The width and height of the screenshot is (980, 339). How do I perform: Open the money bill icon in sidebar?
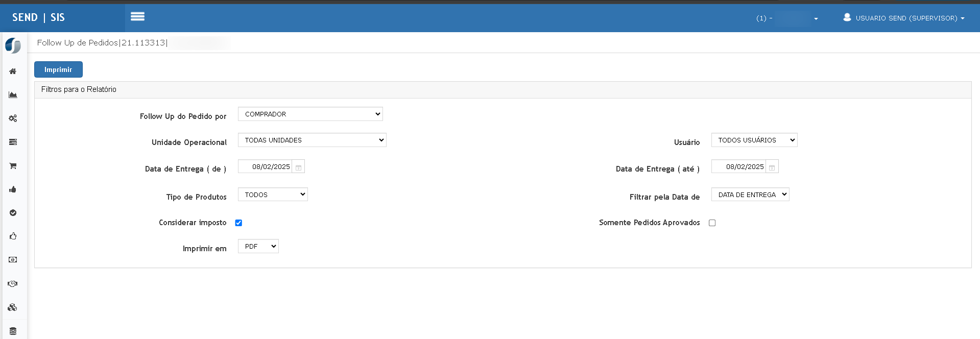tap(13, 260)
